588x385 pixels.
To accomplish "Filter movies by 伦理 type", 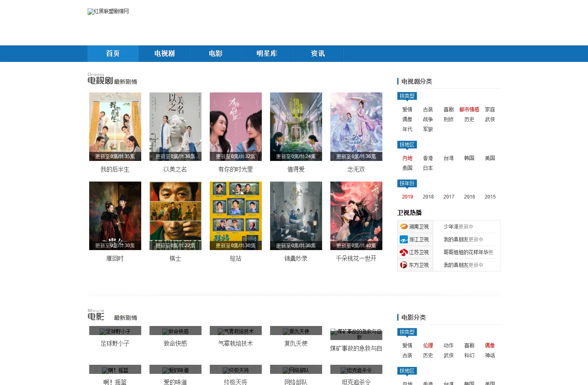I will pos(428,345).
